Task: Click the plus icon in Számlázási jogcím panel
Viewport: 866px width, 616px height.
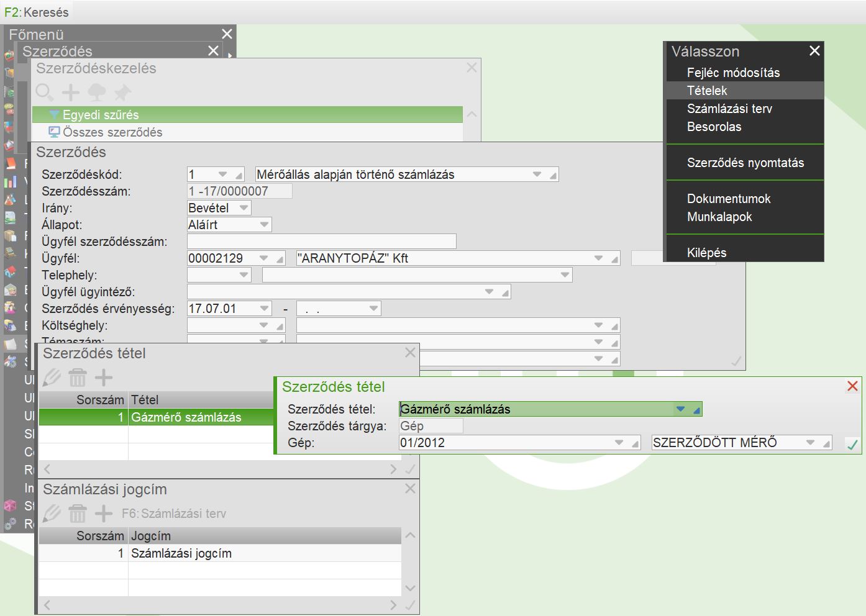Action: [104, 514]
